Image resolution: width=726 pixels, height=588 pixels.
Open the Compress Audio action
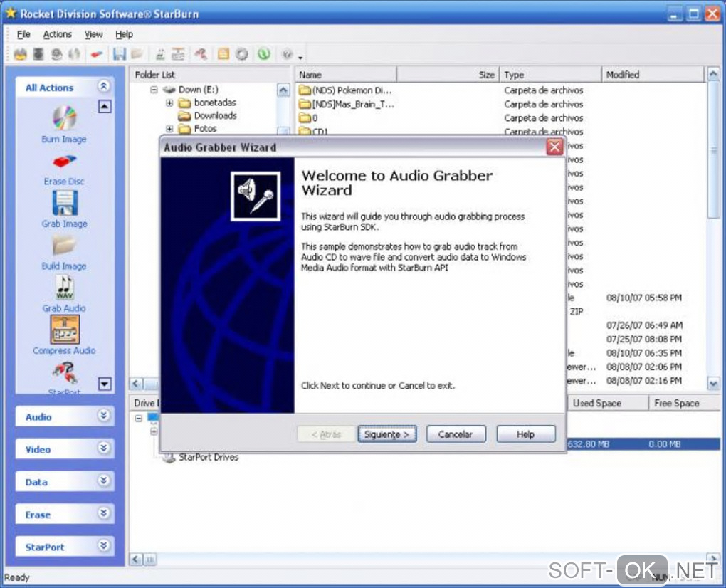(x=64, y=335)
